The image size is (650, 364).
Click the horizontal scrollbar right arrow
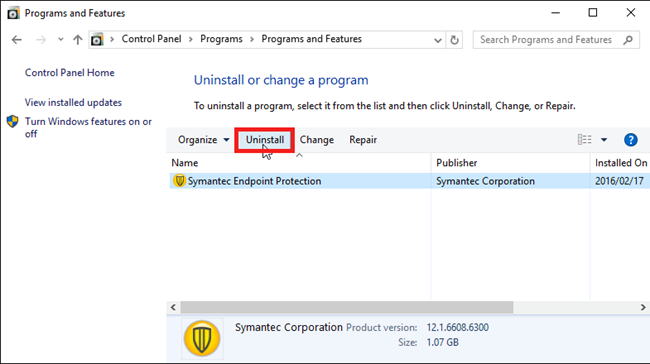tap(643, 307)
